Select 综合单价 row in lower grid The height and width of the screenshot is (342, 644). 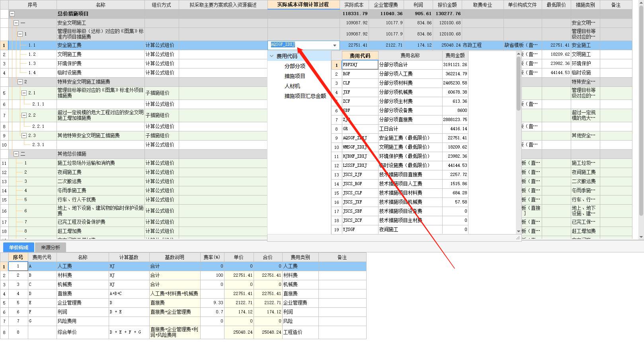[x=183, y=332]
